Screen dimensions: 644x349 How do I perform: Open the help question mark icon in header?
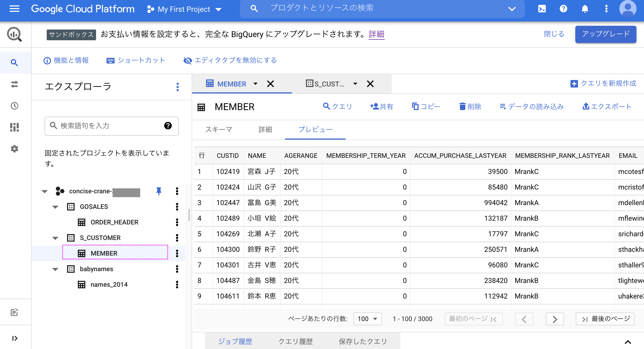tap(563, 9)
